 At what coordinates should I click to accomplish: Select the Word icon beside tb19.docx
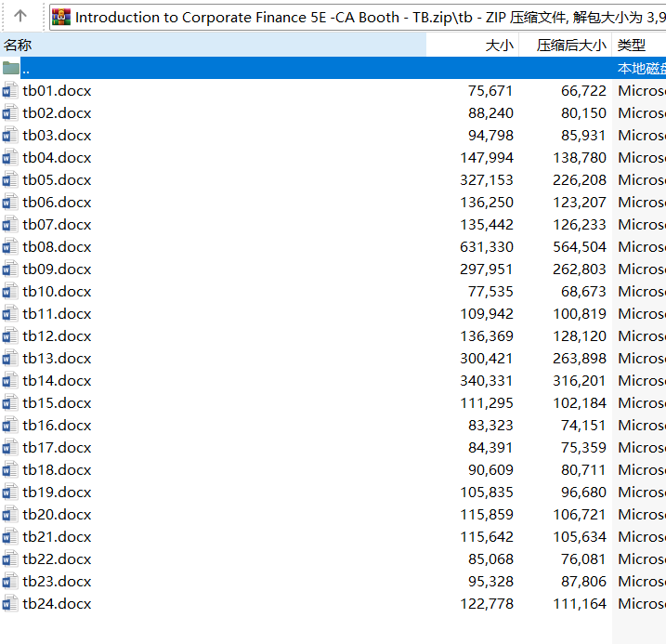(10, 492)
